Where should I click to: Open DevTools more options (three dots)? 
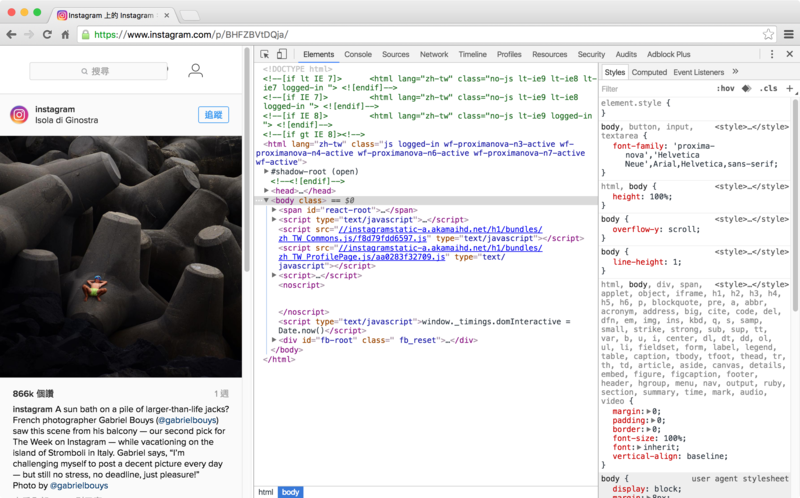click(x=771, y=54)
